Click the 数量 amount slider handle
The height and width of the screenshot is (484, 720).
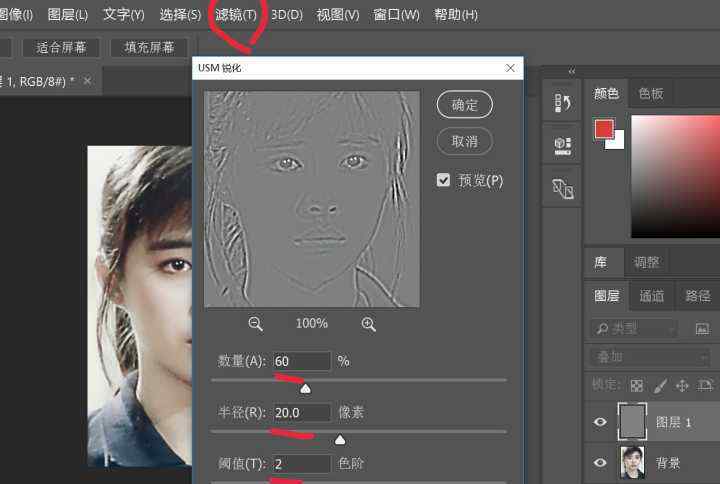[306, 388]
